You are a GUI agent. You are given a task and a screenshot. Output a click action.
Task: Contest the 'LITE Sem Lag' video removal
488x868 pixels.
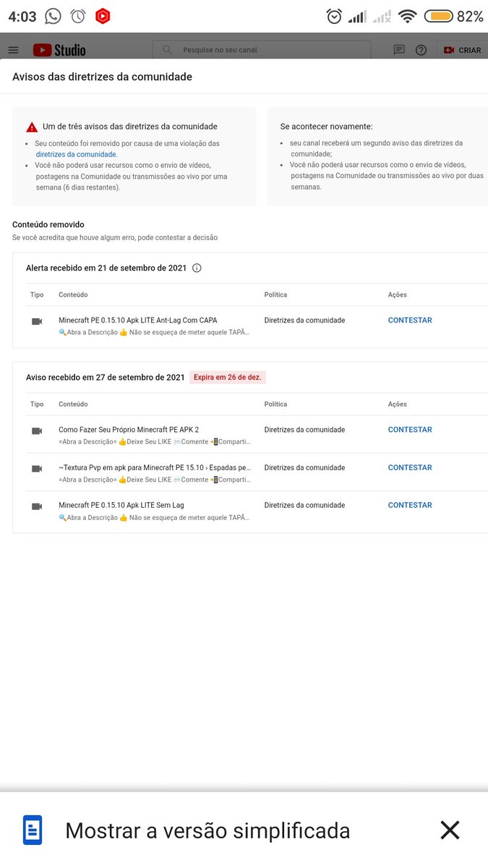[x=410, y=505]
